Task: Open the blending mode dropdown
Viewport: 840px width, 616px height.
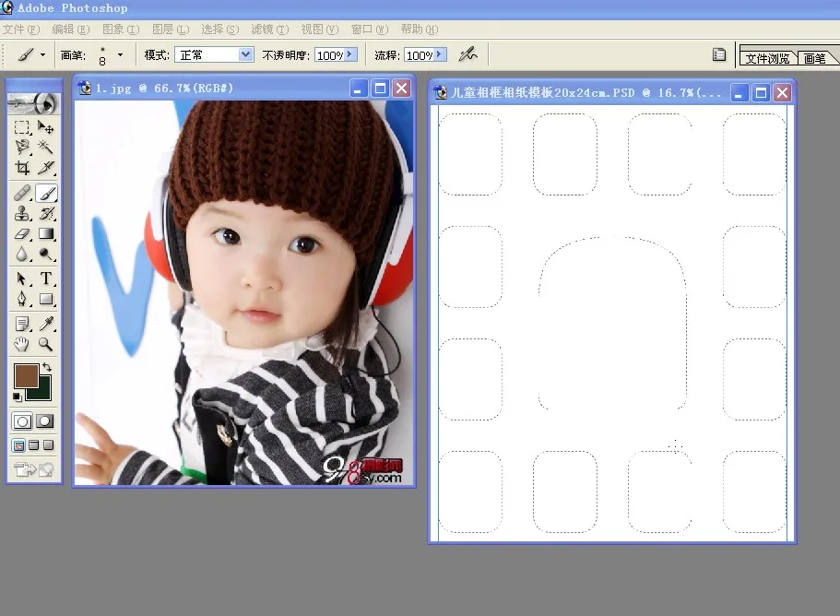Action: pos(245,54)
